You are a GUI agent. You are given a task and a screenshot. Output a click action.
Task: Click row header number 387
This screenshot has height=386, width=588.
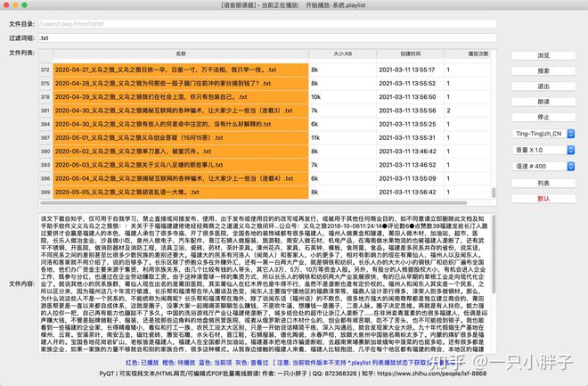coord(45,137)
